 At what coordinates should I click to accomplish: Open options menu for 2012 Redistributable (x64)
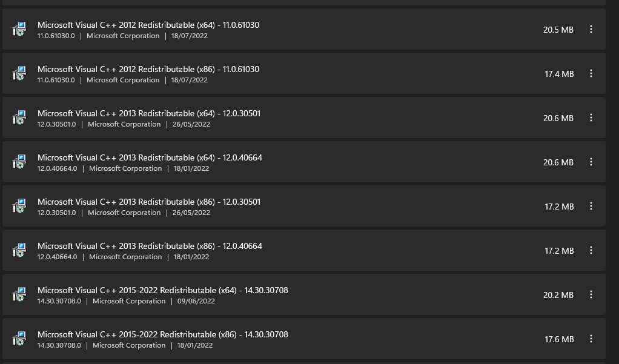coord(591,29)
